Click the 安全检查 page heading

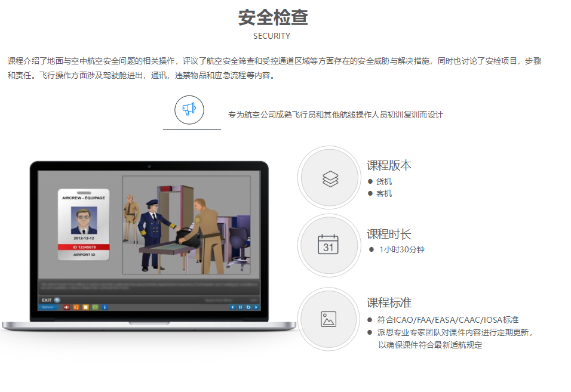point(273,17)
